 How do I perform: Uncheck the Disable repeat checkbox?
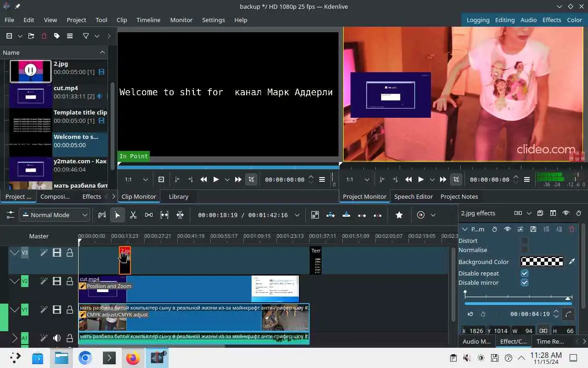pos(525,273)
